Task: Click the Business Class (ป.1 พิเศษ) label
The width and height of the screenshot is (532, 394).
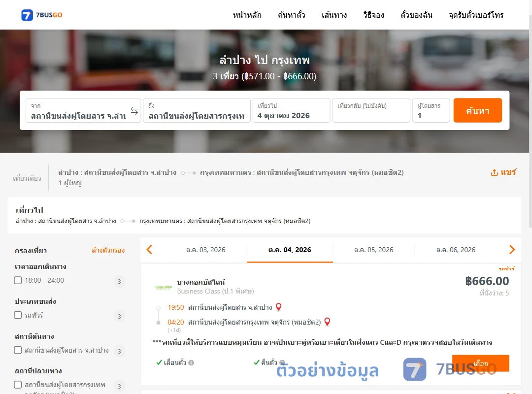Action: (x=215, y=291)
